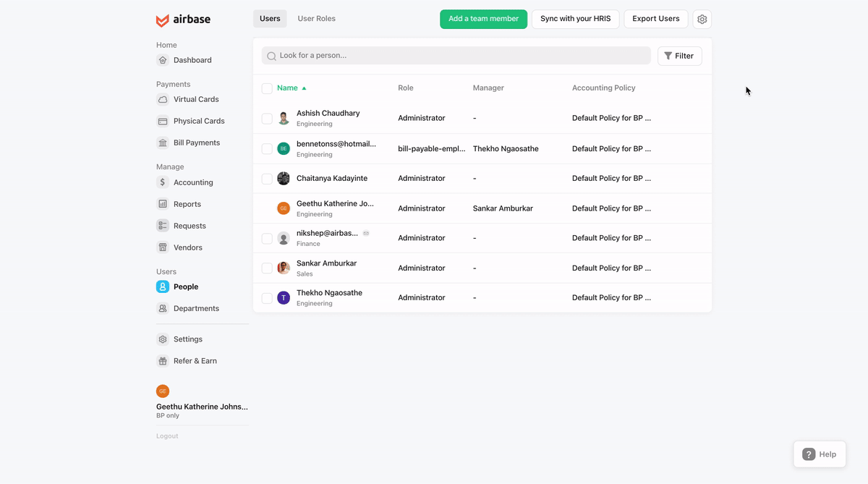Viewport: 868px width, 484px height.
Task: Click Sankar Amburkar's avatar
Action: 284,268
